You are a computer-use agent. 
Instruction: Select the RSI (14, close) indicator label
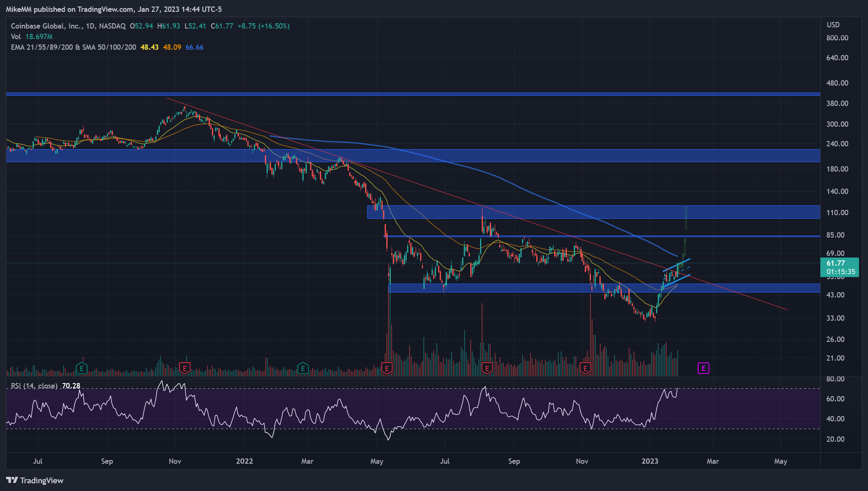[34, 386]
